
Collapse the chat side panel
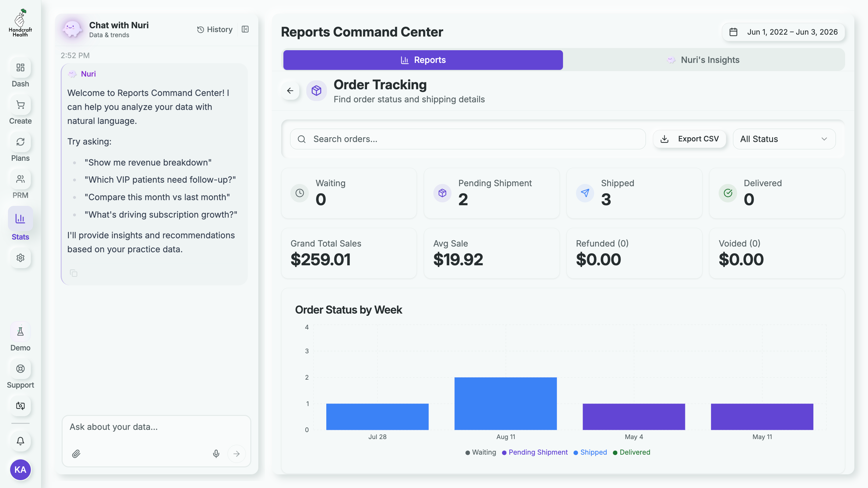coord(245,29)
